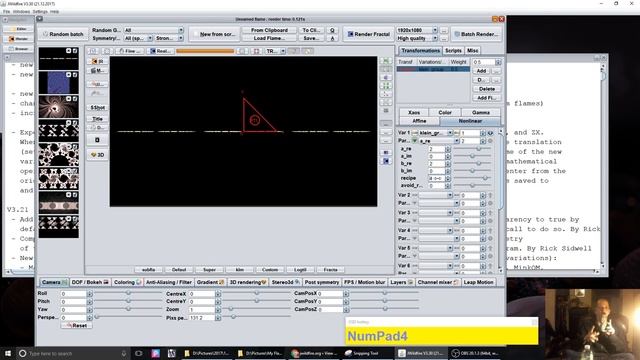Image resolution: width=640 pixels, height=360 pixels.
Task: Click the green grid icon right of preview
Action: [x=386, y=86]
